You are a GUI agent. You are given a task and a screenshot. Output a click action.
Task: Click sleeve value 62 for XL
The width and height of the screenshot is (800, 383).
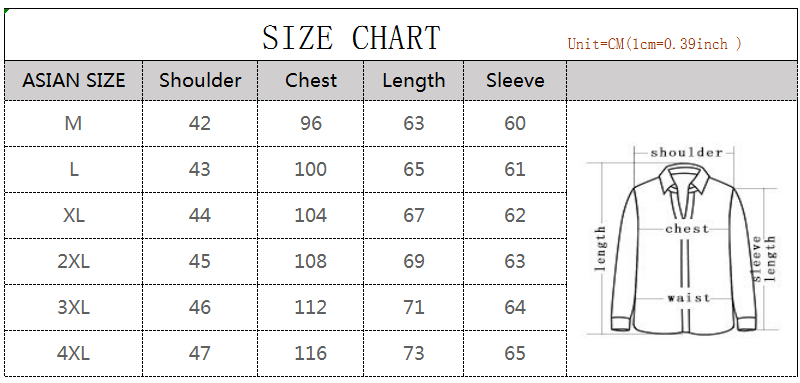click(515, 215)
